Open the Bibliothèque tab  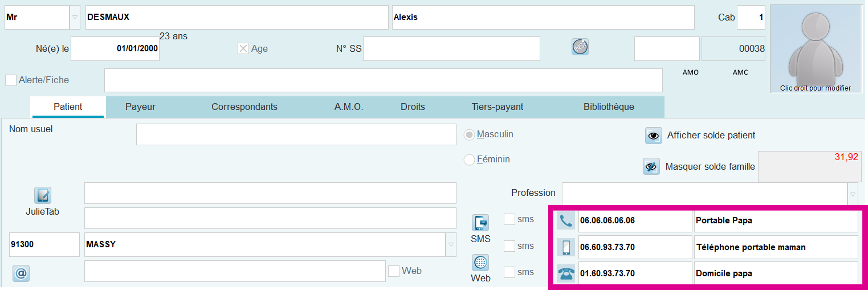(608, 107)
